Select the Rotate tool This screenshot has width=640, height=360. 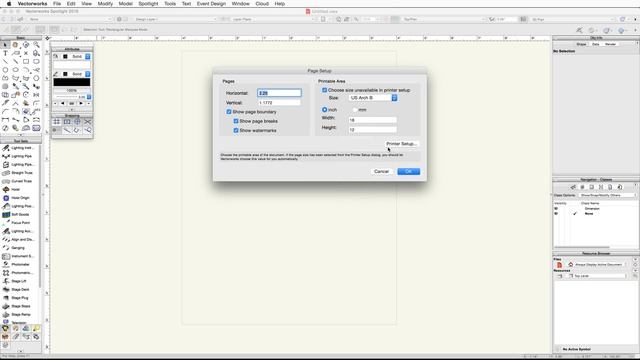click(26, 95)
